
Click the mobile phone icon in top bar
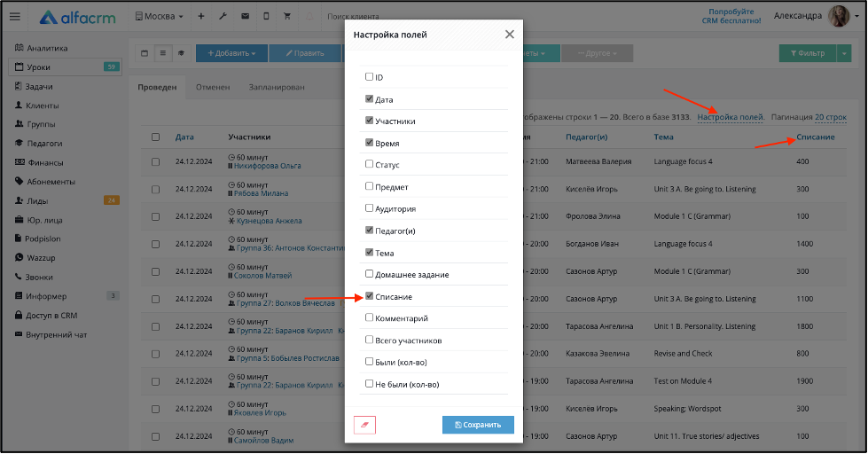click(x=266, y=17)
